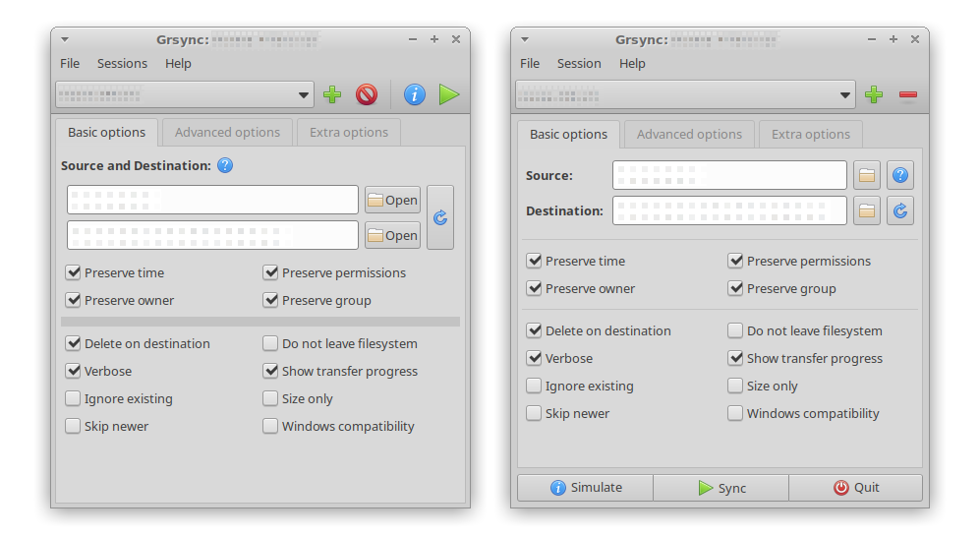
Task: Add a session with the green plus in the right window
Action: coord(874,95)
